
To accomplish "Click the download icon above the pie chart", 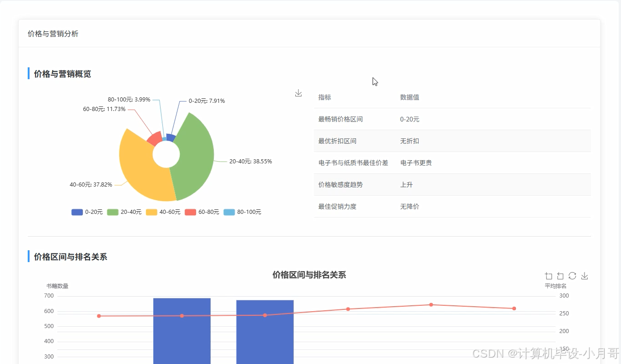I will (x=298, y=93).
